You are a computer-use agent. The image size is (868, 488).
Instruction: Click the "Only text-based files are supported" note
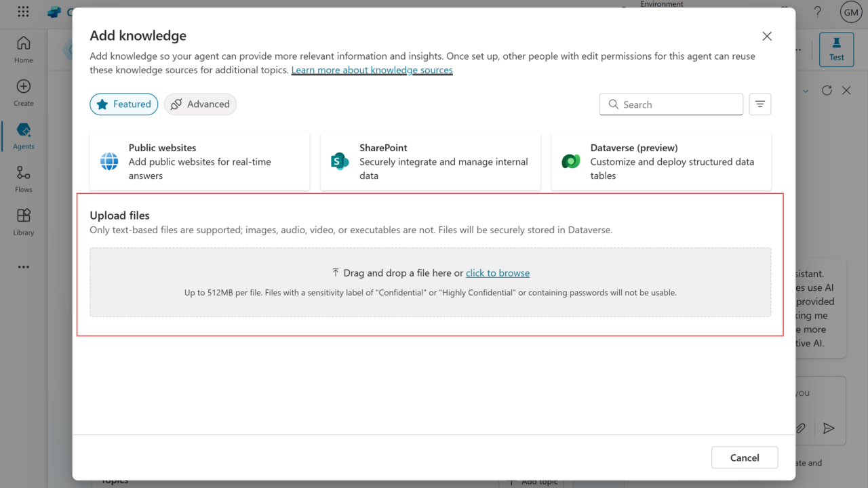coord(351,230)
